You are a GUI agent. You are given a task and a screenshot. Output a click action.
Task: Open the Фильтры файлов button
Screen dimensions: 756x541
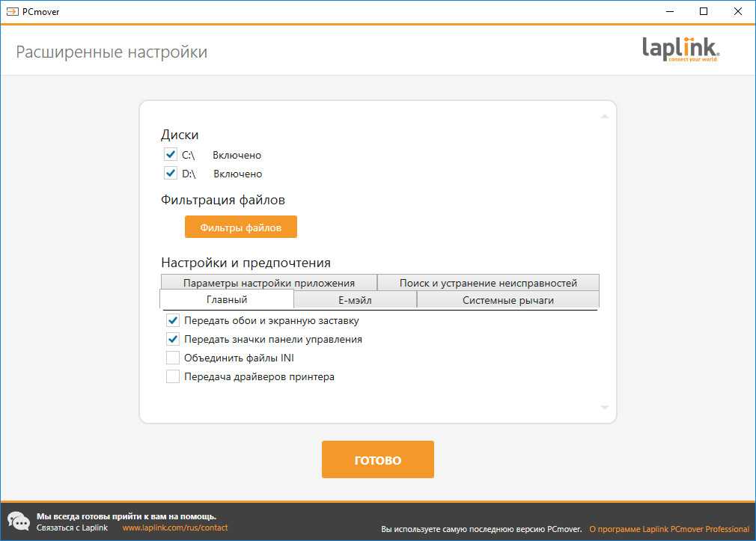tap(241, 227)
